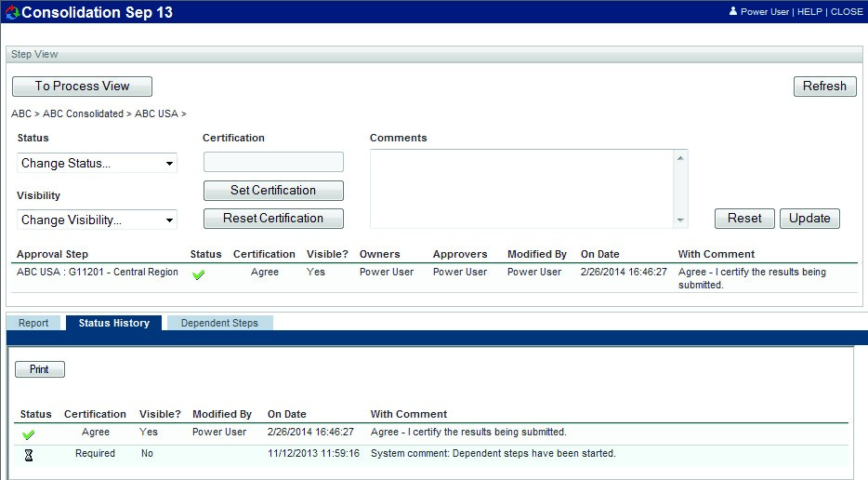
Task: Click the Power User profile icon
Action: tap(733, 12)
